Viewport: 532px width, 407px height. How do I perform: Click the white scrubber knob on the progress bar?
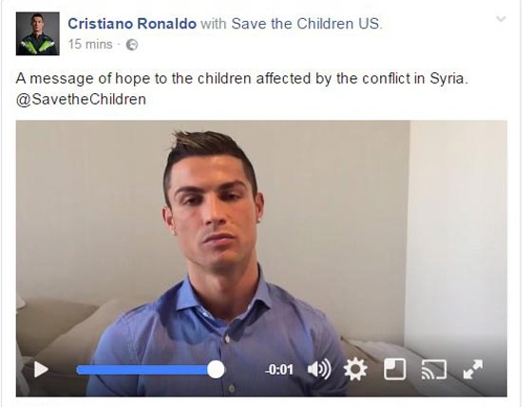[x=216, y=370]
